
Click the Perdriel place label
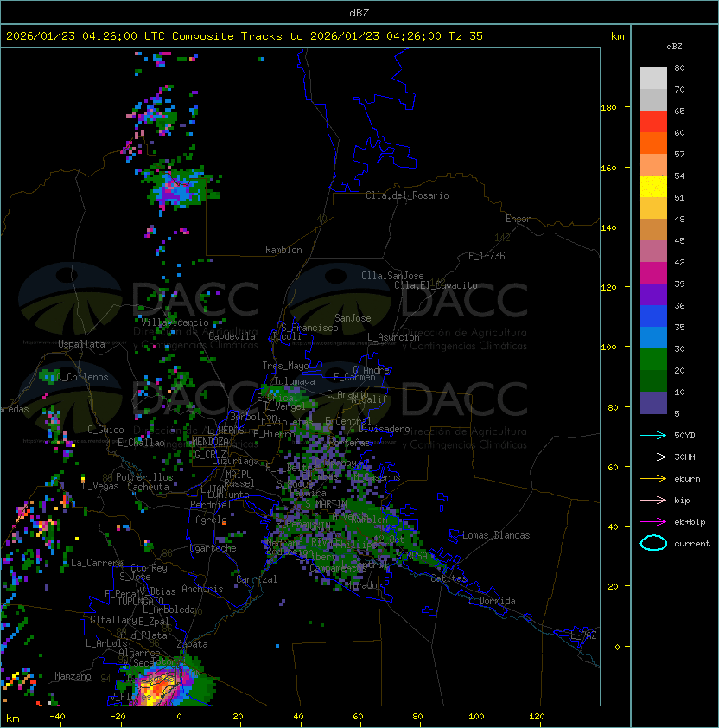pyautogui.click(x=211, y=505)
